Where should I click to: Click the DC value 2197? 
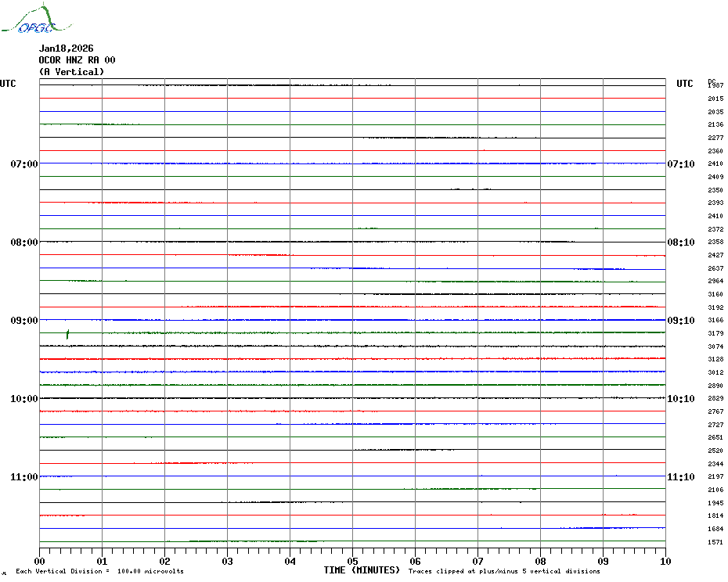point(715,476)
